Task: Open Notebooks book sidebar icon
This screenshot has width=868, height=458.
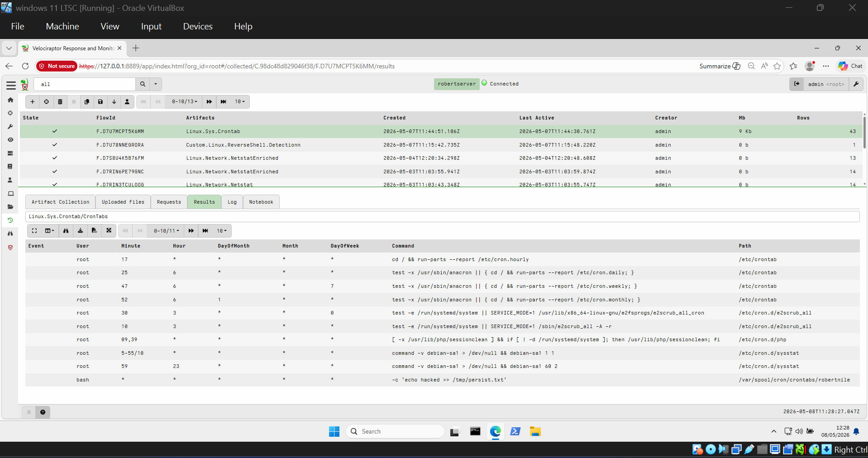Action: pos(10,167)
